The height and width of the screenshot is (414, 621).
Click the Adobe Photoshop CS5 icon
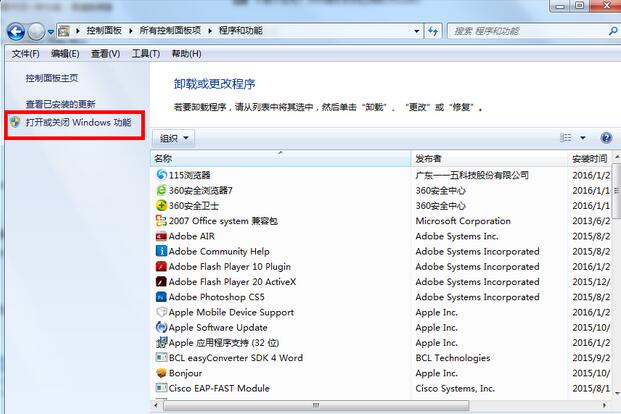tap(161, 297)
